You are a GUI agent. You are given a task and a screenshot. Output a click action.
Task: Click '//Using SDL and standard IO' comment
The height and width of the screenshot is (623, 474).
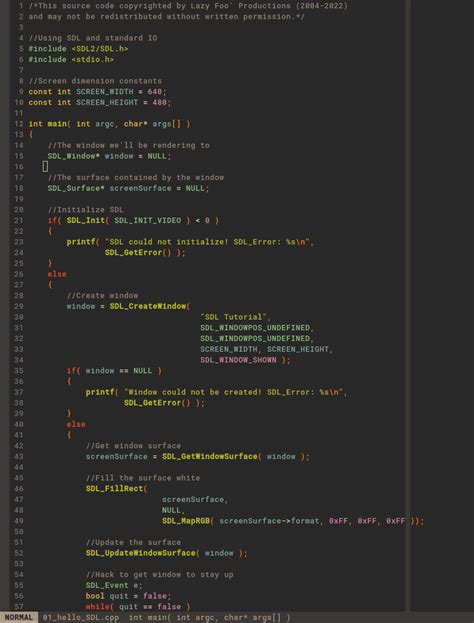pyautogui.click(x=93, y=38)
